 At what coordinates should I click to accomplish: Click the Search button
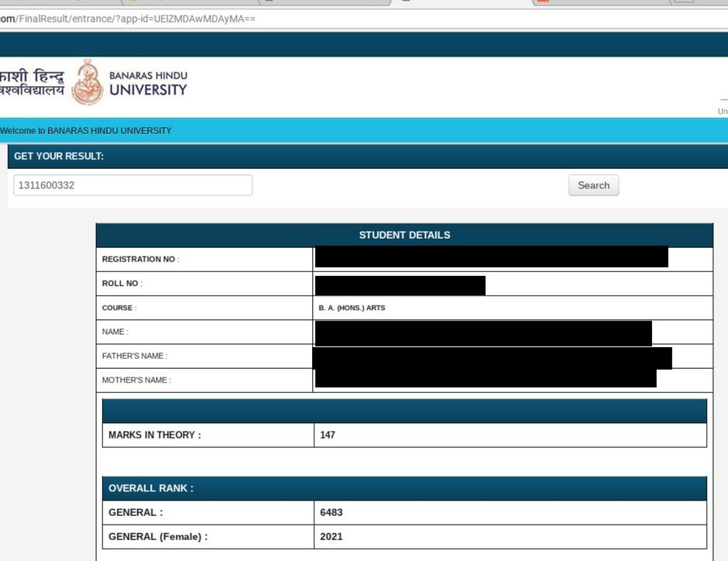(593, 185)
